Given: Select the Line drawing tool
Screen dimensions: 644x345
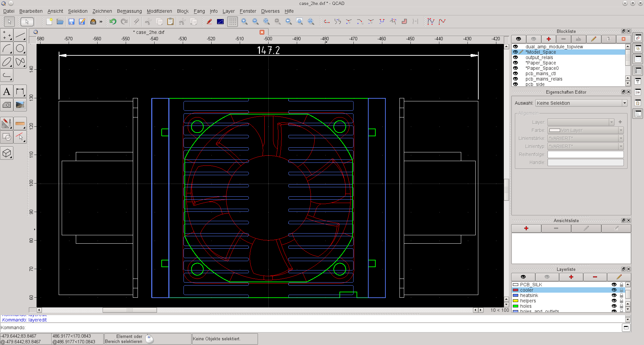Looking at the screenshot, I should tap(20, 35).
